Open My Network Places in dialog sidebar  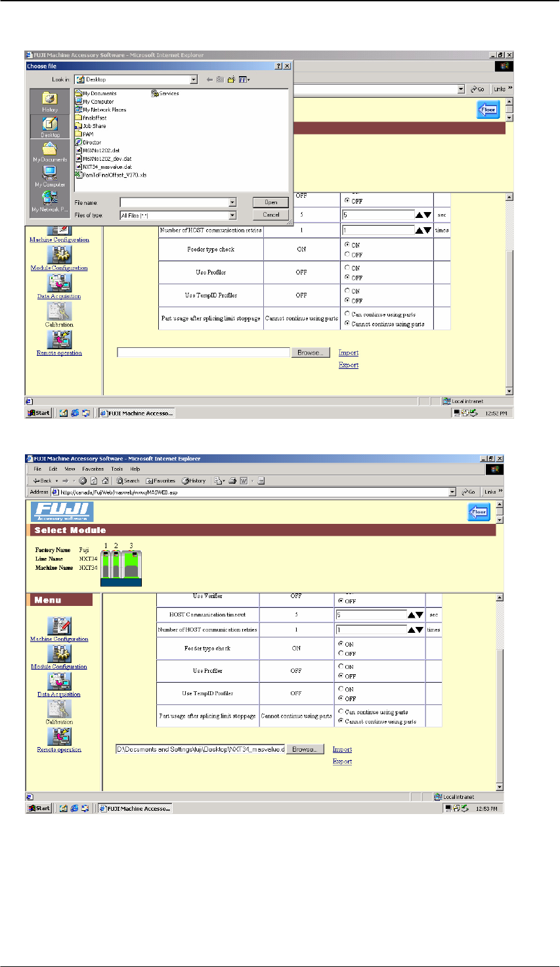pyautogui.click(x=50, y=202)
